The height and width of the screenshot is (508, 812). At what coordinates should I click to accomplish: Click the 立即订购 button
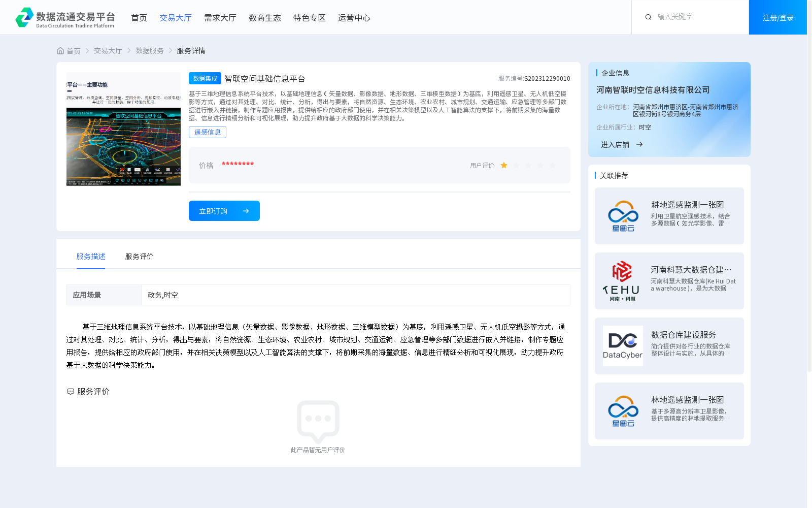coord(224,211)
